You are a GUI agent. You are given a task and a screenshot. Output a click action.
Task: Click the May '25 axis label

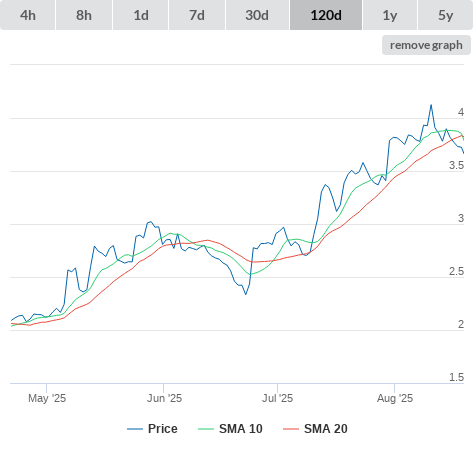pyautogui.click(x=47, y=398)
